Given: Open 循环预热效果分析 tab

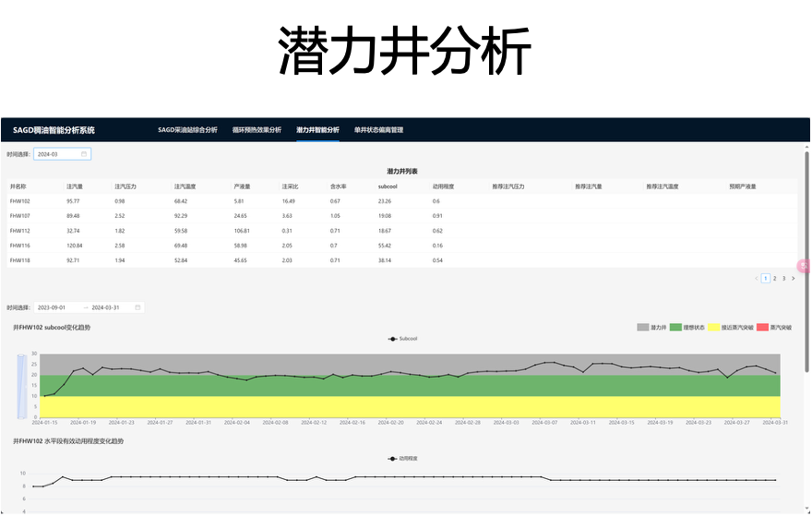Looking at the screenshot, I should coord(257,130).
